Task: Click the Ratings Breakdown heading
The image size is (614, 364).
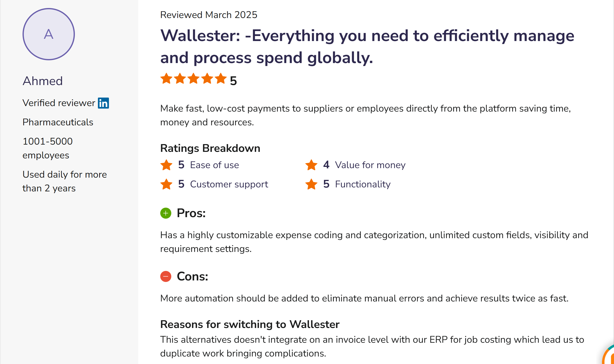Action: (210, 148)
